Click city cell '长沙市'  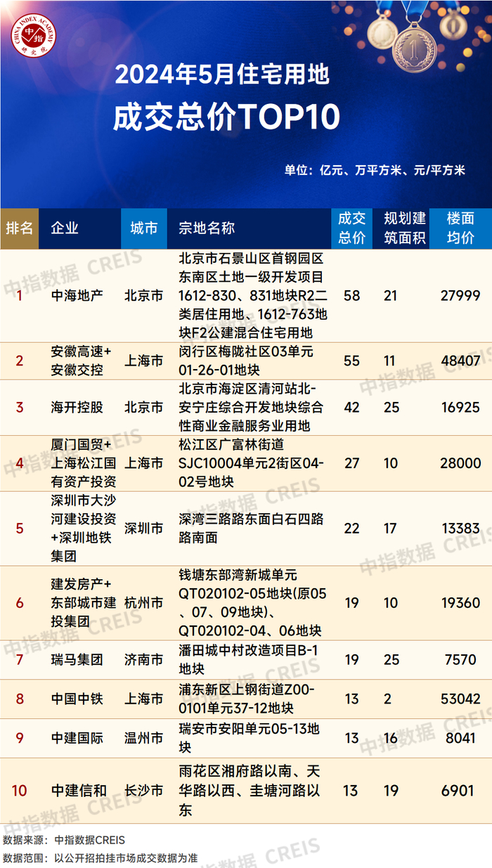[x=144, y=791]
